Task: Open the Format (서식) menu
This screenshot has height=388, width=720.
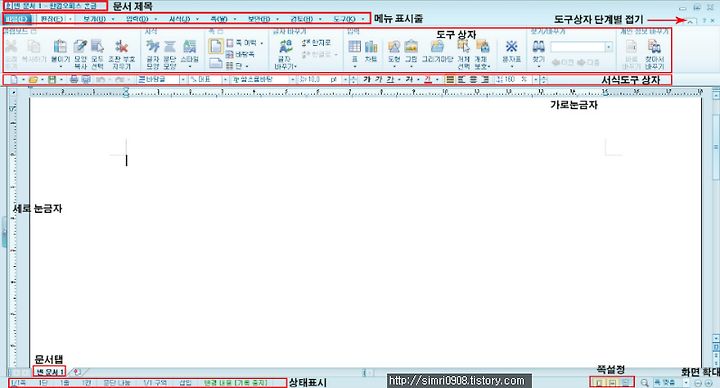Action: (180, 19)
